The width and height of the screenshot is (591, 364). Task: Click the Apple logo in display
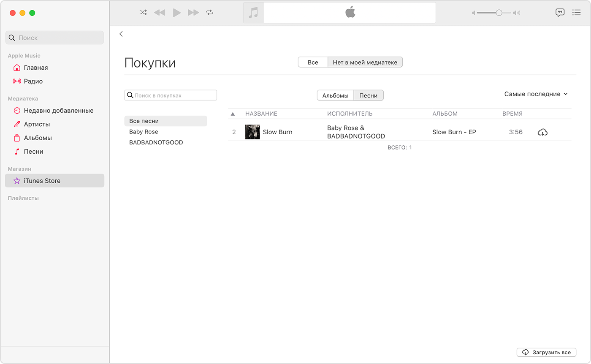click(x=350, y=12)
